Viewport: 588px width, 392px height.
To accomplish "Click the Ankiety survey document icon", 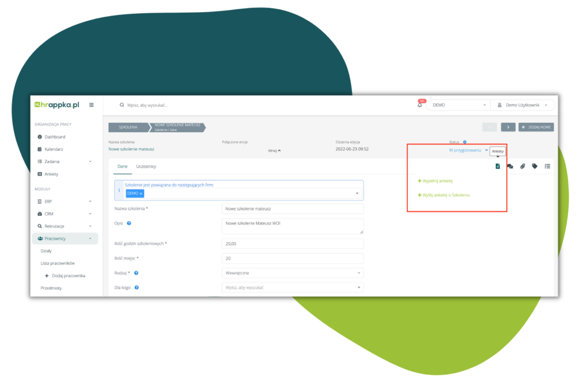I will point(497,166).
